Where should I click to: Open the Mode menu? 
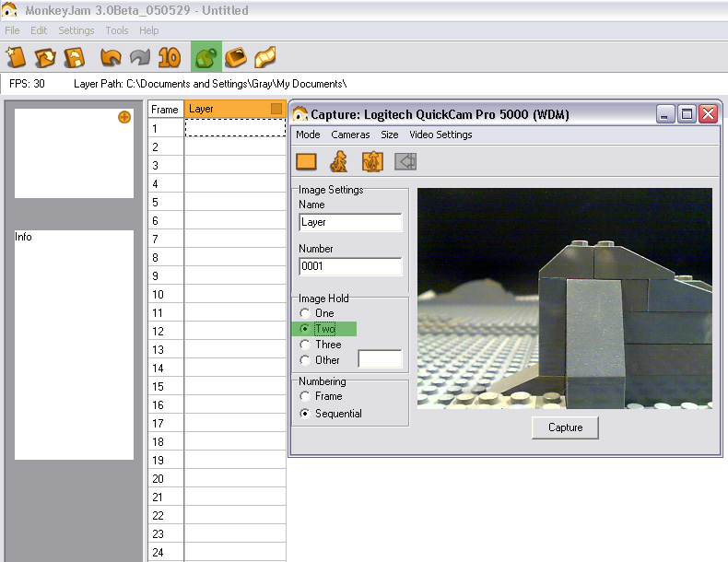point(308,135)
